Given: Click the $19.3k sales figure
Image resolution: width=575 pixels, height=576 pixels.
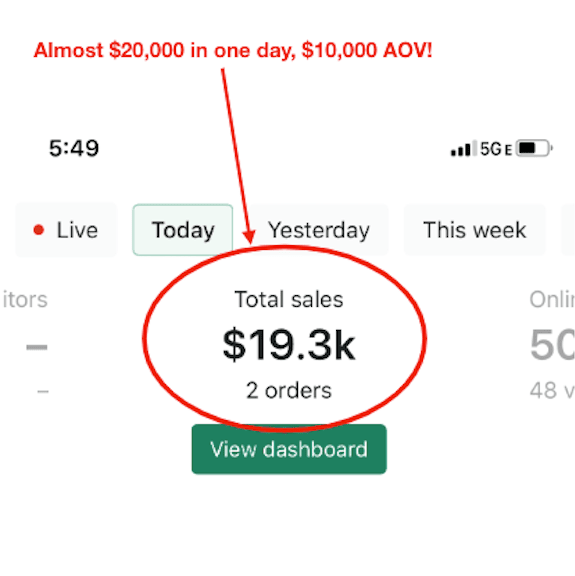Looking at the screenshot, I should click(x=289, y=345).
